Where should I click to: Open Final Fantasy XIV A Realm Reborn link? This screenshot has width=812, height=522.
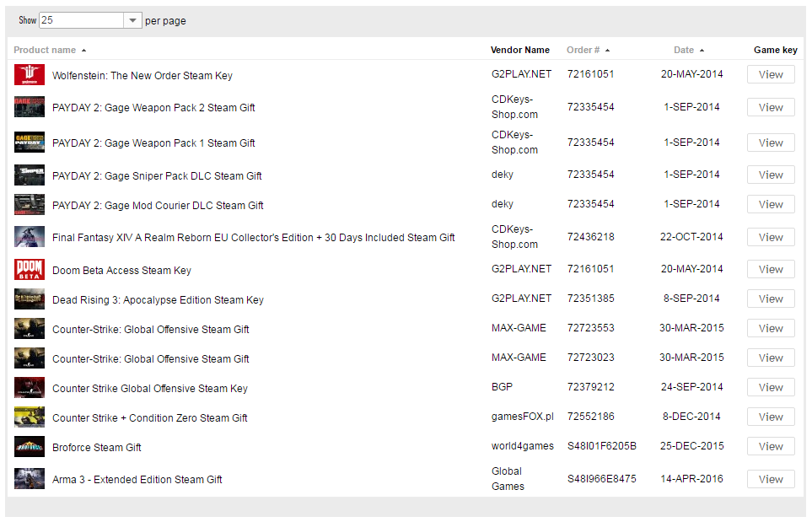pos(254,238)
